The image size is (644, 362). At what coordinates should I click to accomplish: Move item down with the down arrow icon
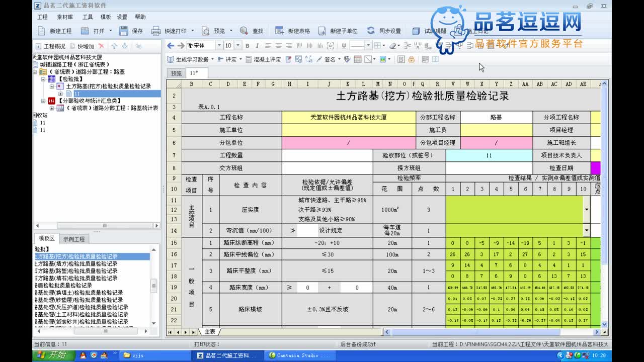pyautogui.click(x=125, y=46)
